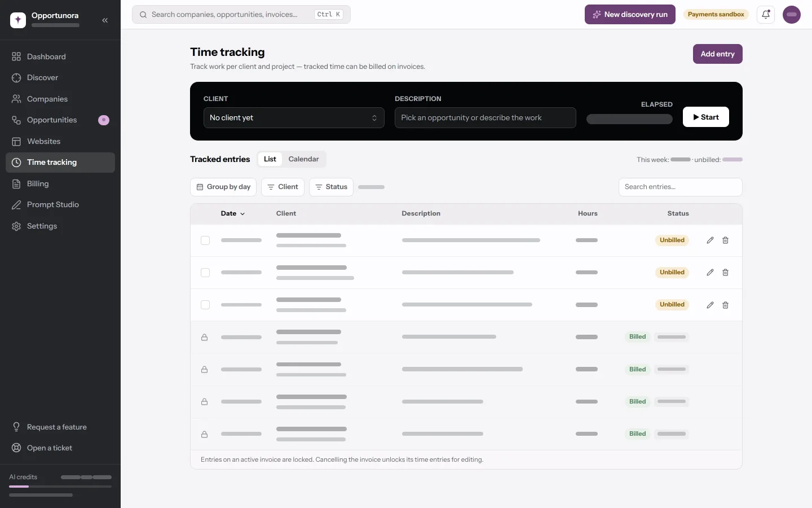Screen dimensions: 812x508
Task: Click the Description column header
Action: 421,214
